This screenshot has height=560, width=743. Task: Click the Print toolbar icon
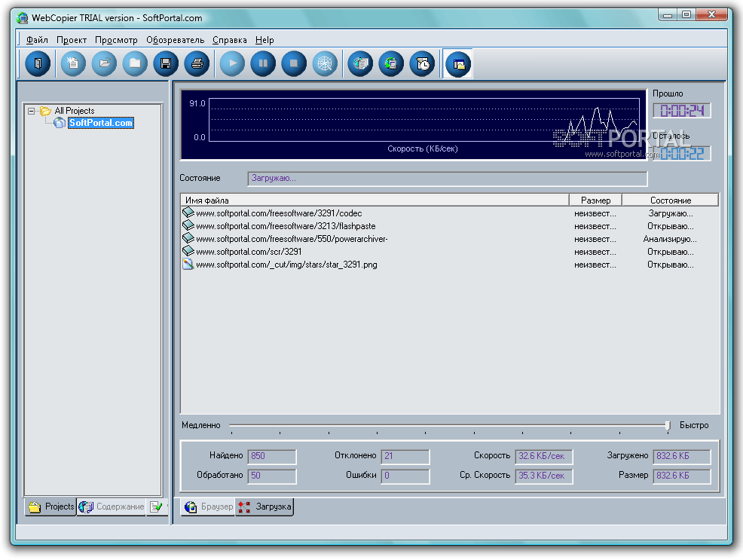(197, 64)
